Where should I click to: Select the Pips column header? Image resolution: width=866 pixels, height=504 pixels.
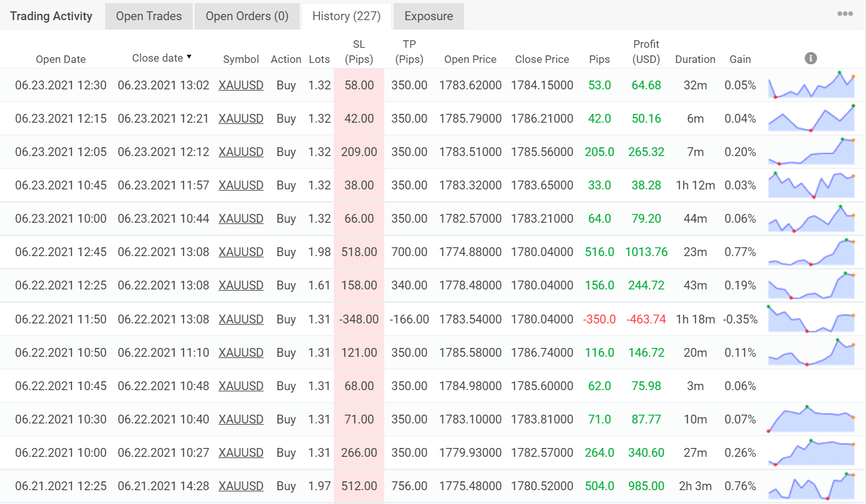599,59
